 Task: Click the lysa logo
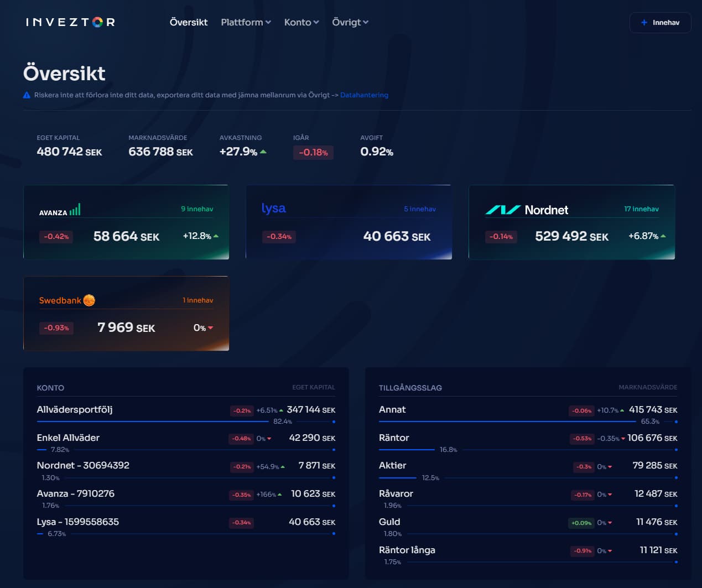click(x=273, y=208)
